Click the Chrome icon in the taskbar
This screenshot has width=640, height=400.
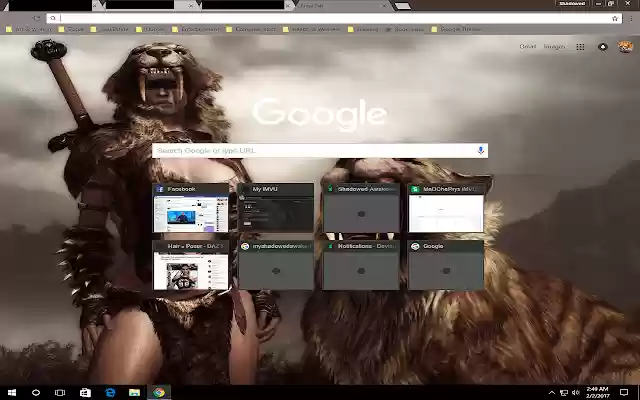coord(159,393)
